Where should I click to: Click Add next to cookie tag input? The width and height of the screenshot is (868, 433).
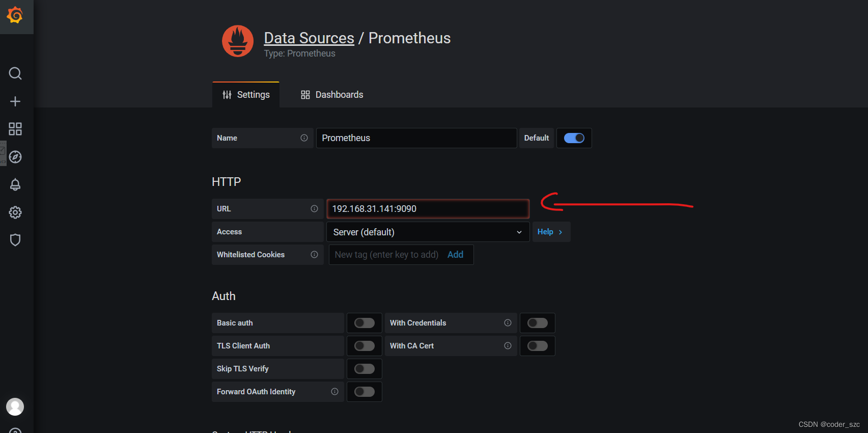pos(455,255)
